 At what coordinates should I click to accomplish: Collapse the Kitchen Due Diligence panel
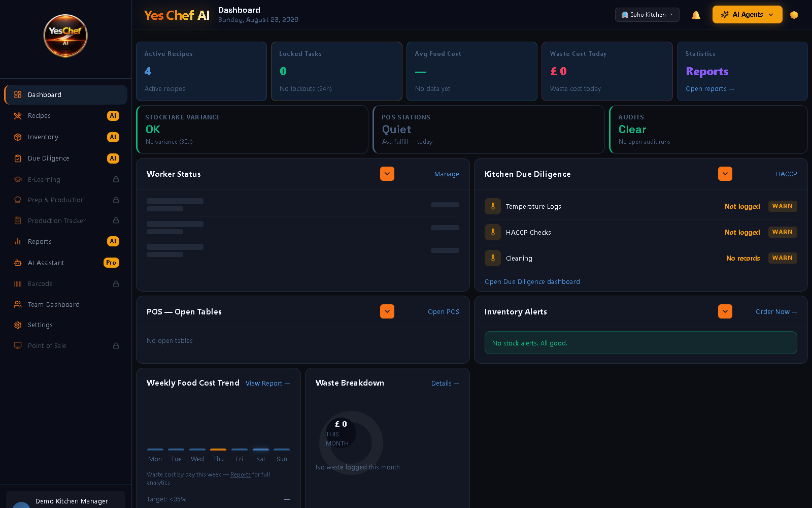pos(725,174)
